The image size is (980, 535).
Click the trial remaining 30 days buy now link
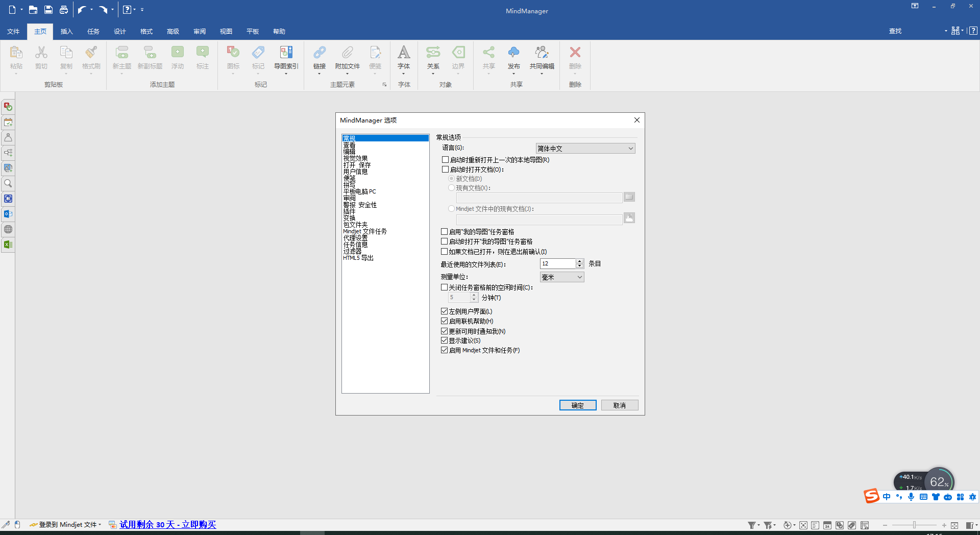(168, 525)
